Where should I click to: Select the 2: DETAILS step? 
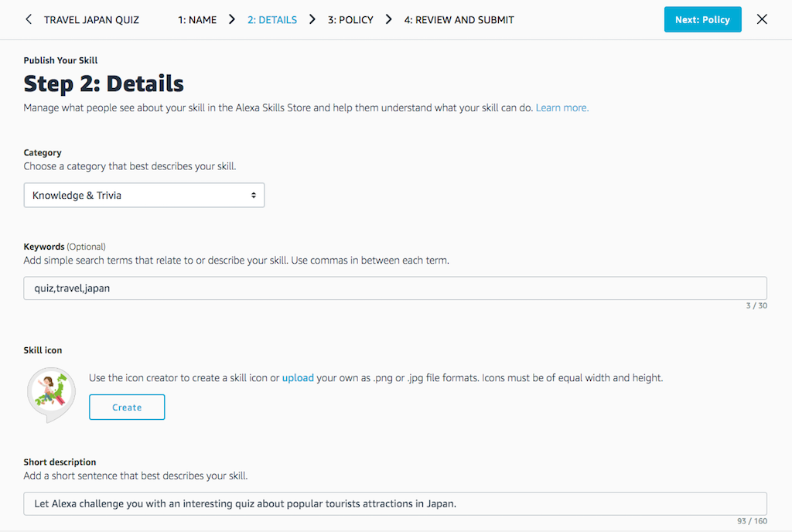pos(271,19)
